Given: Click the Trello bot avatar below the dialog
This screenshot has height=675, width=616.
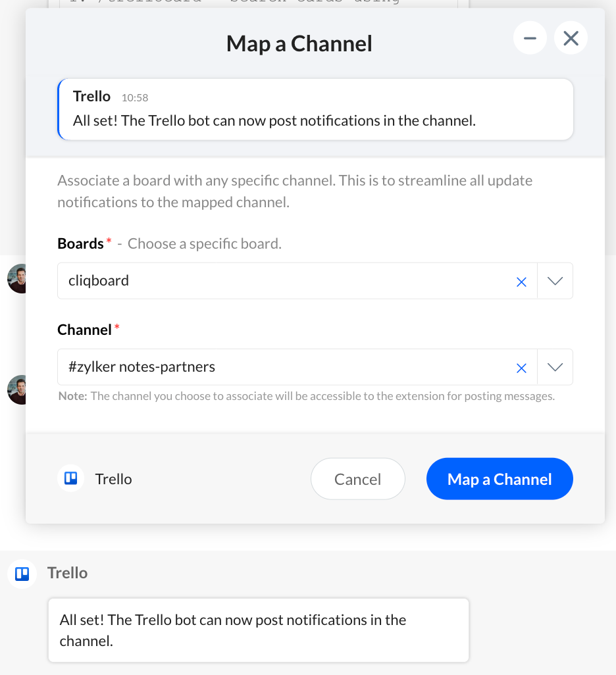Looking at the screenshot, I should click(22, 574).
